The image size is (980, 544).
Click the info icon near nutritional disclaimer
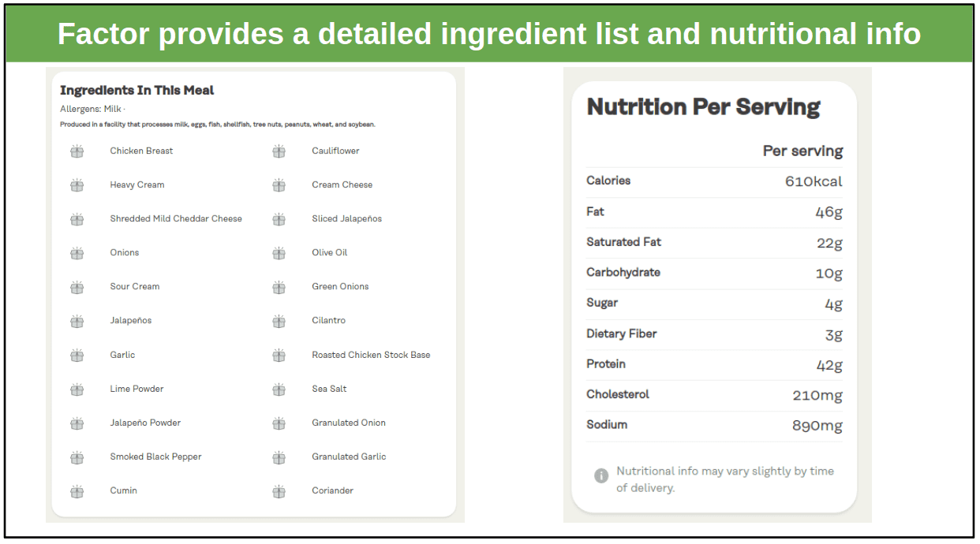[601, 475]
